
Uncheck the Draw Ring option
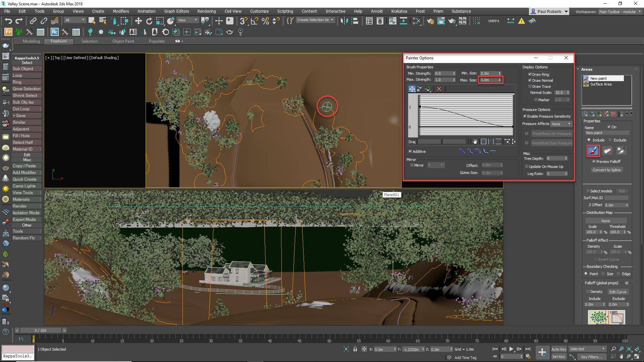pos(530,74)
